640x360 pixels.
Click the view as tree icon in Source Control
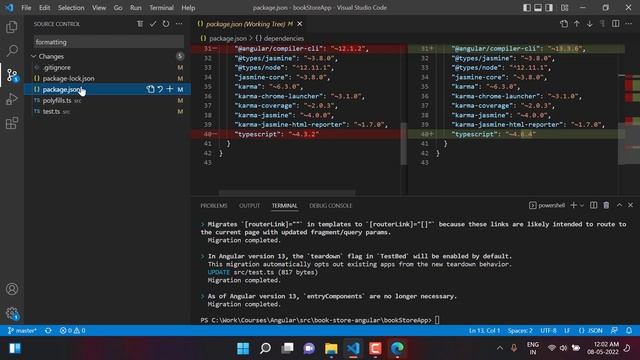(140, 24)
